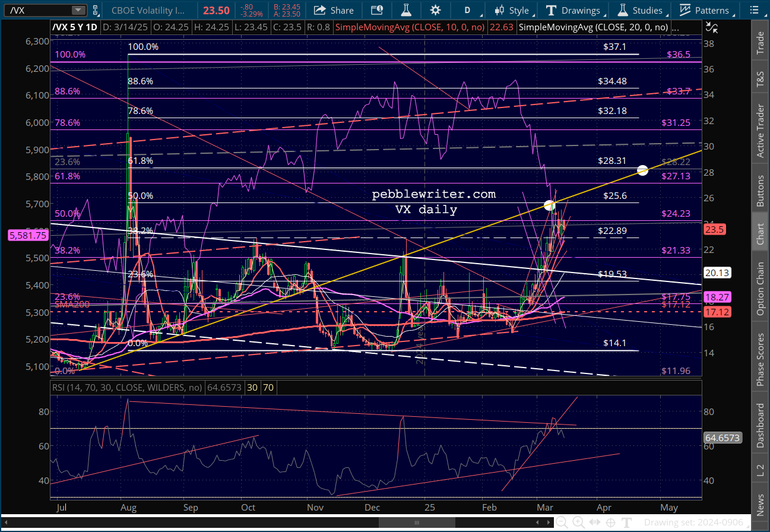The width and height of the screenshot is (770, 532).
Task: Click the pebblewriter.com chart annotation
Action: (x=433, y=195)
